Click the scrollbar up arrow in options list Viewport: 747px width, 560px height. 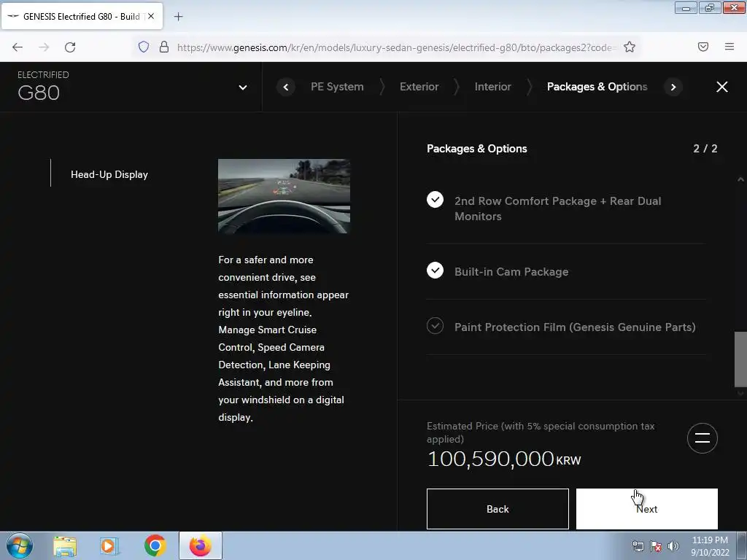click(740, 179)
